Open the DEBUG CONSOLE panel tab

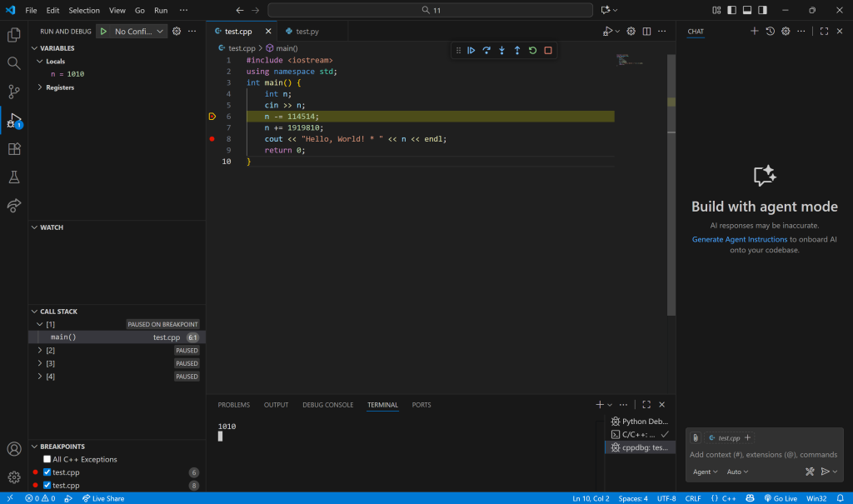coord(327,405)
